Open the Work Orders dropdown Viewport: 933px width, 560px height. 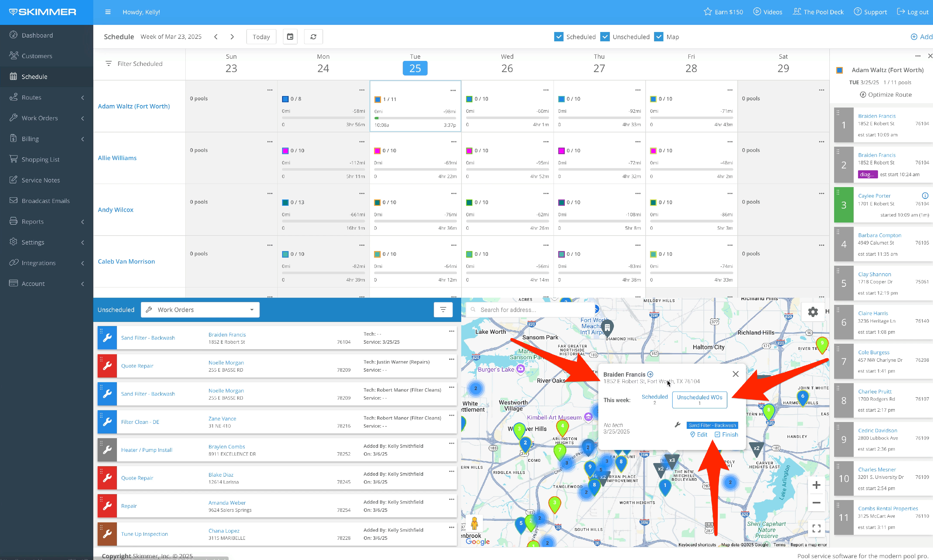click(x=200, y=310)
